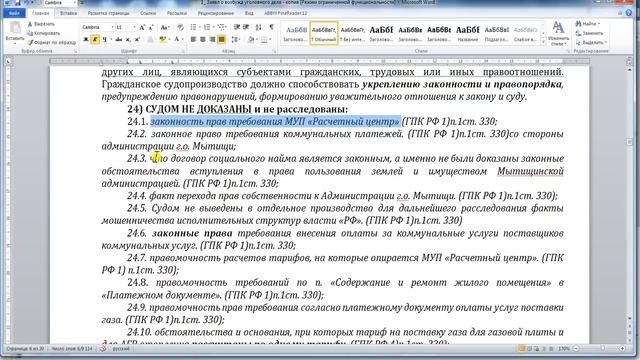Image resolution: width=640 pixels, height=360 pixels.
Task: Apply the Подзаголовок style
Action: pos(496,33)
